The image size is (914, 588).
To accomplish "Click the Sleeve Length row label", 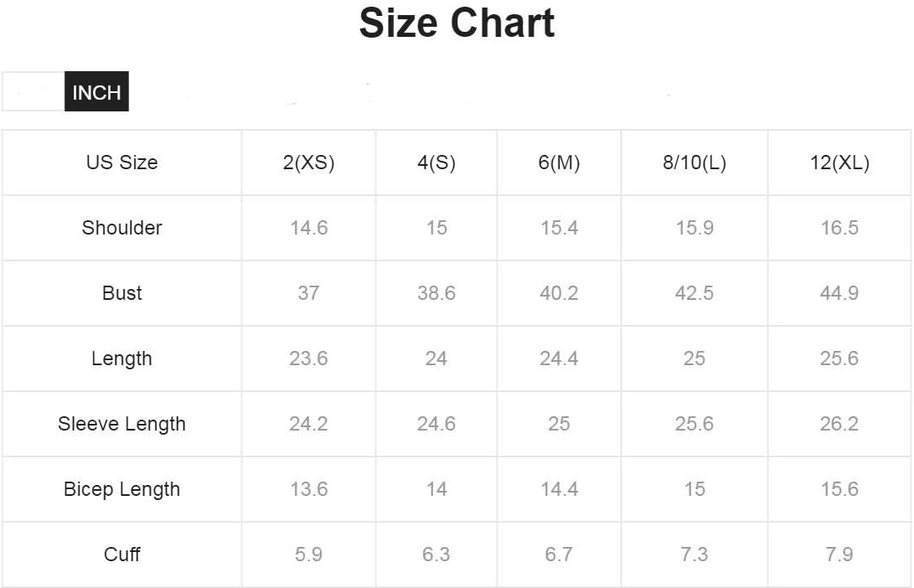I will coord(121,424).
